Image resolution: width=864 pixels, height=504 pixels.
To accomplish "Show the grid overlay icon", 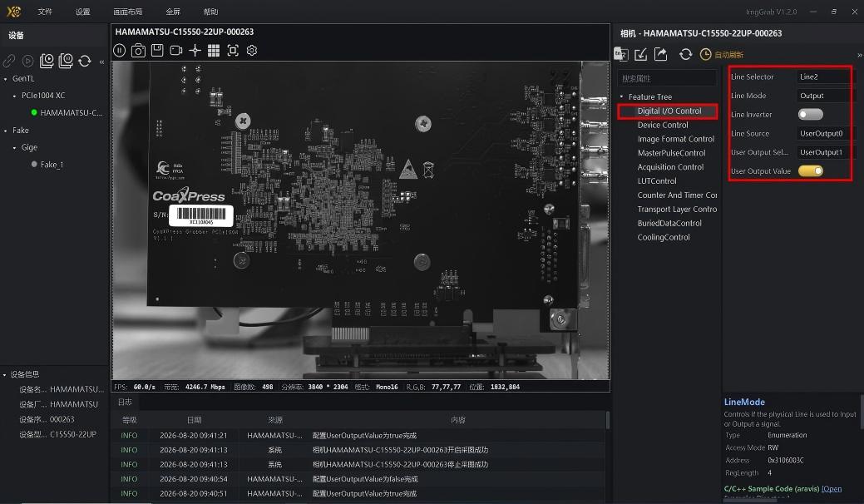I will pos(214,51).
